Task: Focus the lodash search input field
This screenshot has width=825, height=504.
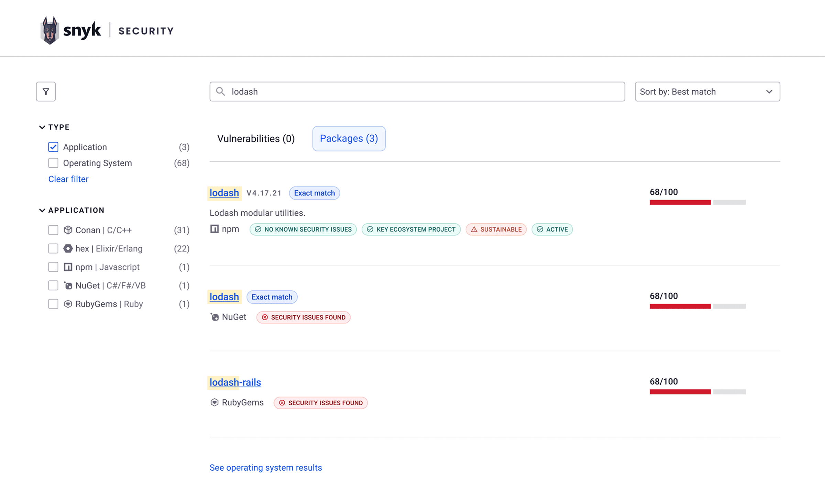Action: 417,91
